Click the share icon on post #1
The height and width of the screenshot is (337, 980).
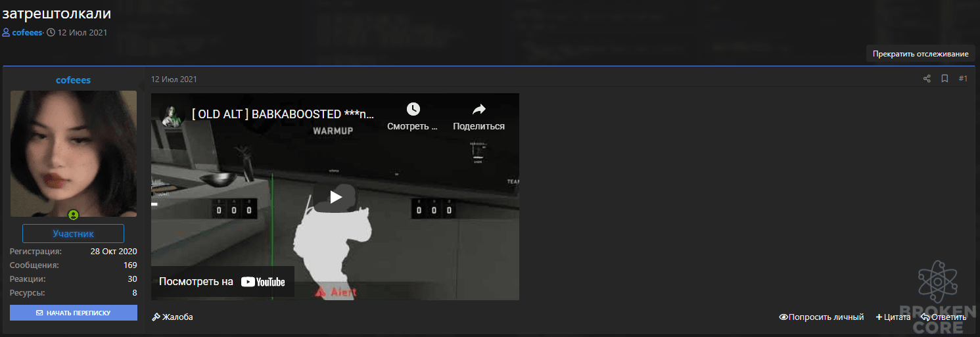pyautogui.click(x=927, y=79)
